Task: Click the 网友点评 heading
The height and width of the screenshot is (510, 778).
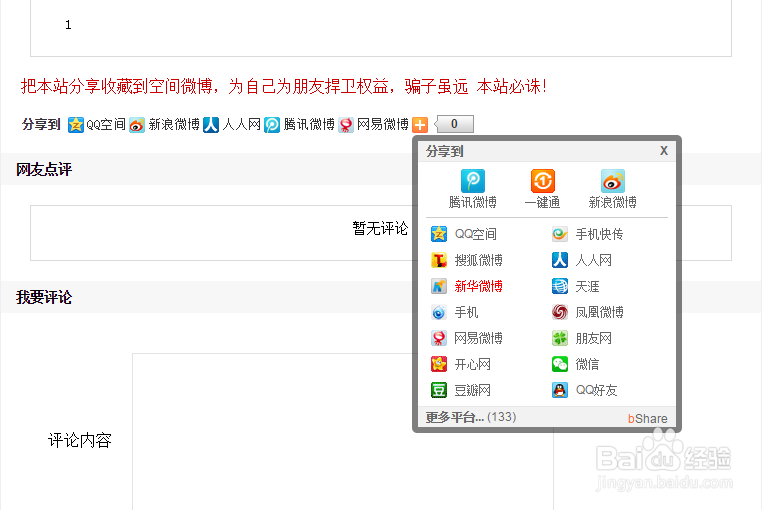Action: coord(44,170)
